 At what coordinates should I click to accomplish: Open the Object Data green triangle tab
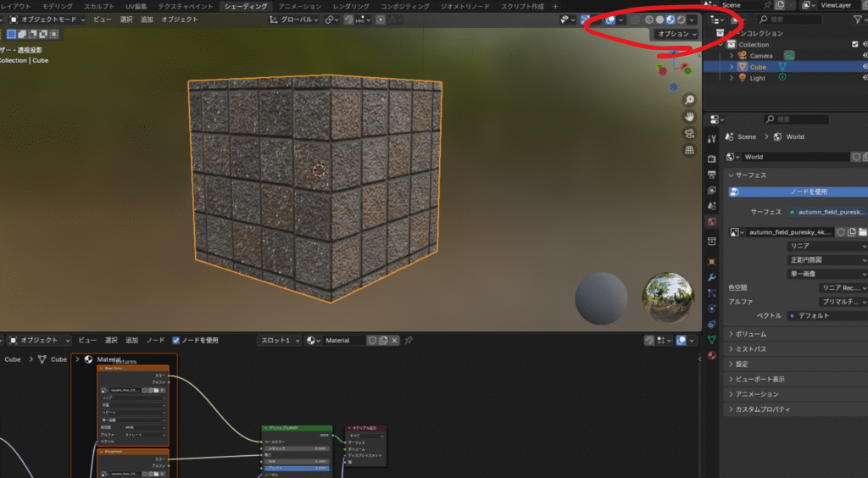[x=712, y=340]
